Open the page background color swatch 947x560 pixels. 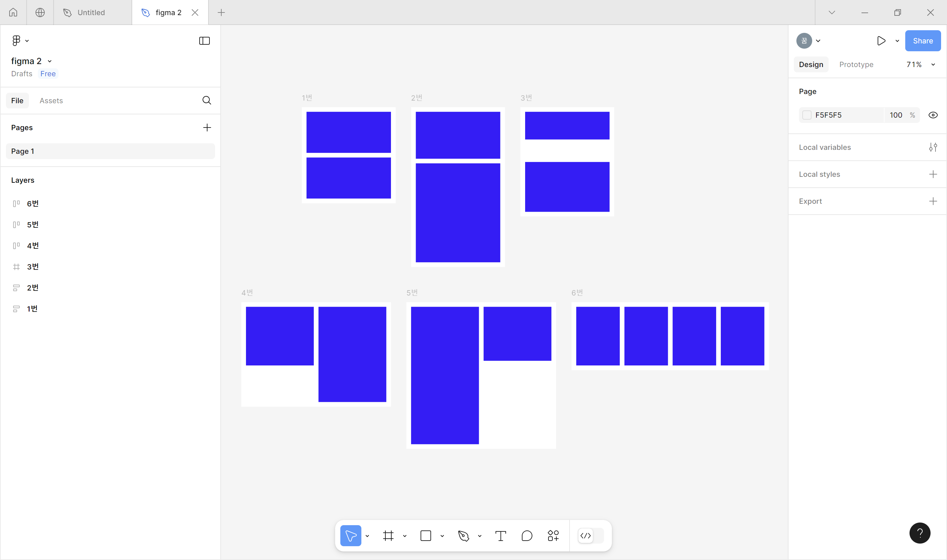[806, 115]
